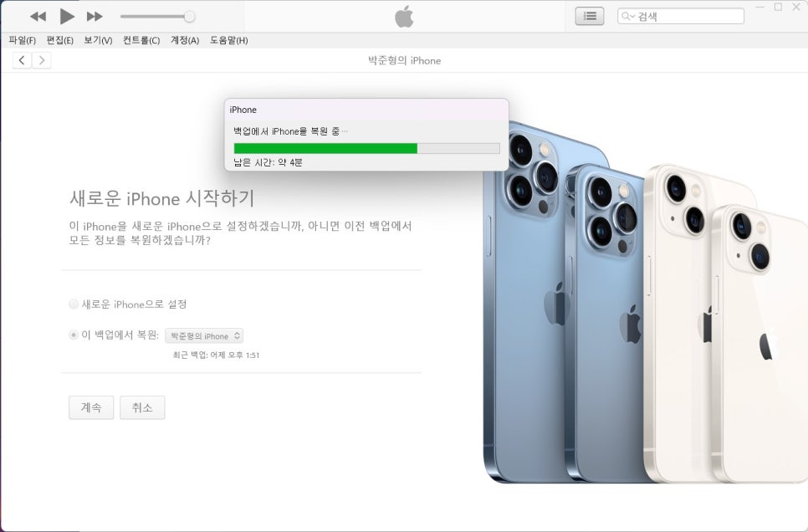Click the 취소 button

(142, 407)
